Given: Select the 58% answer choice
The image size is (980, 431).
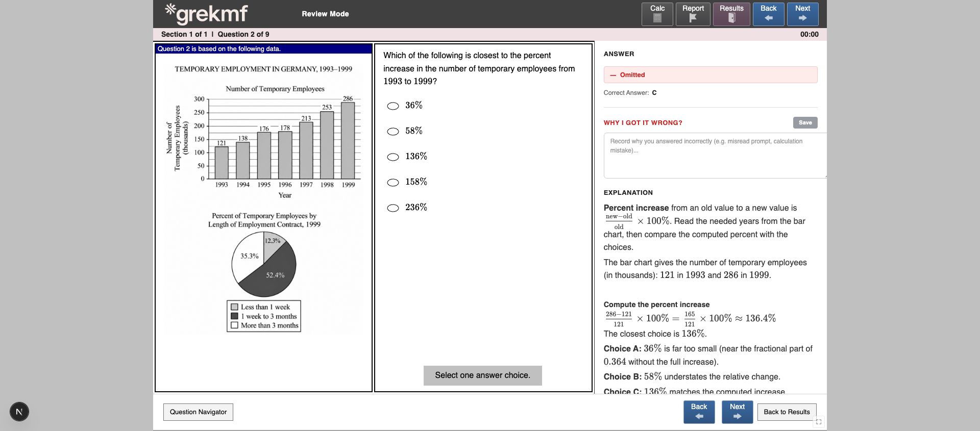Looking at the screenshot, I should (393, 132).
